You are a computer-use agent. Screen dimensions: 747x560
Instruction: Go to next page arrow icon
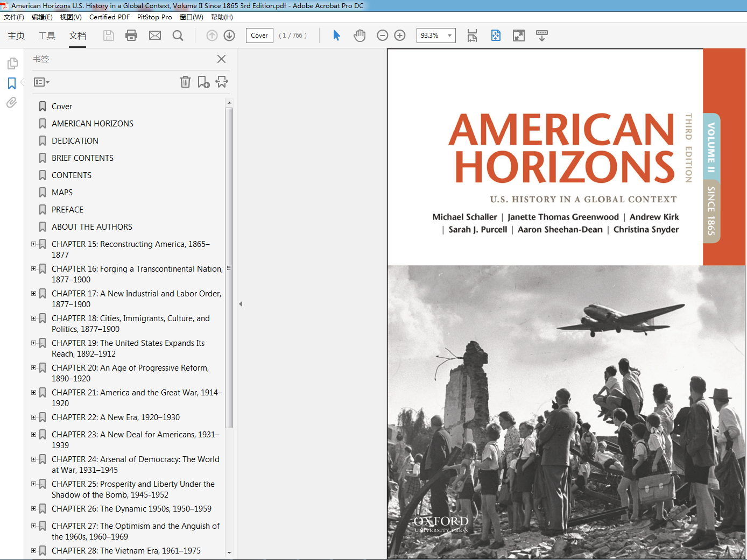click(229, 36)
